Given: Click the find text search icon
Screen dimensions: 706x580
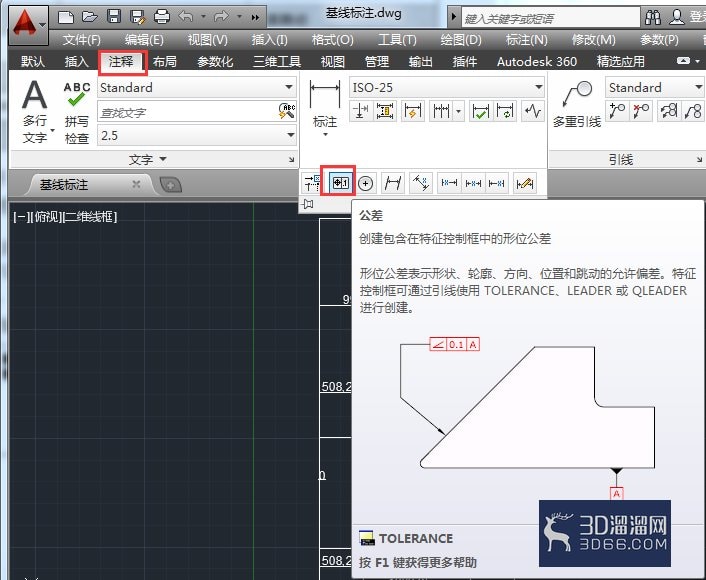Looking at the screenshot, I should tap(286, 112).
